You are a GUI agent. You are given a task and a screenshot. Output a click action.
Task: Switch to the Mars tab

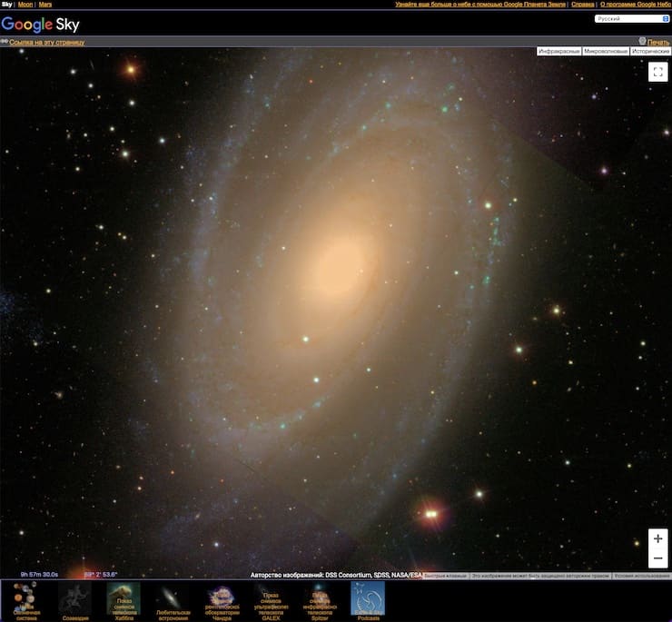coord(45,5)
